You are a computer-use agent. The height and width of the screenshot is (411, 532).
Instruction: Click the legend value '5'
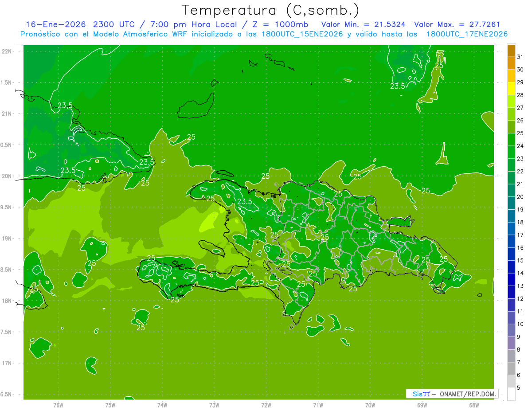(x=519, y=388)
